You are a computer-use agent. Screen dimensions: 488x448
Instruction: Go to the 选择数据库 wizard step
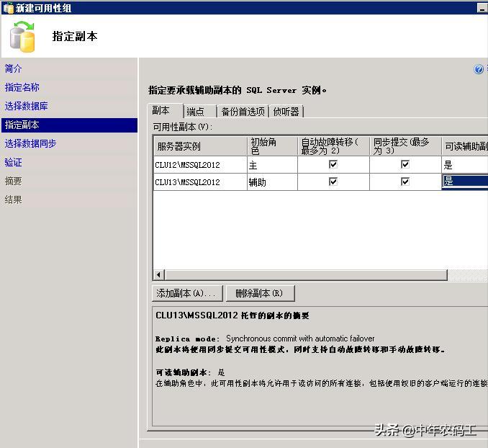(x=26, y=106)
